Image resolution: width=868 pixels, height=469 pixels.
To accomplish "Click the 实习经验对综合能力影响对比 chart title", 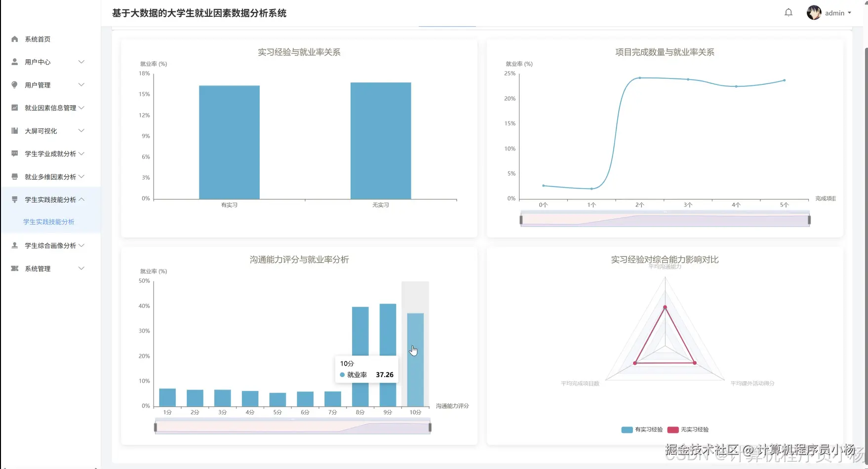I will [665, 260].
